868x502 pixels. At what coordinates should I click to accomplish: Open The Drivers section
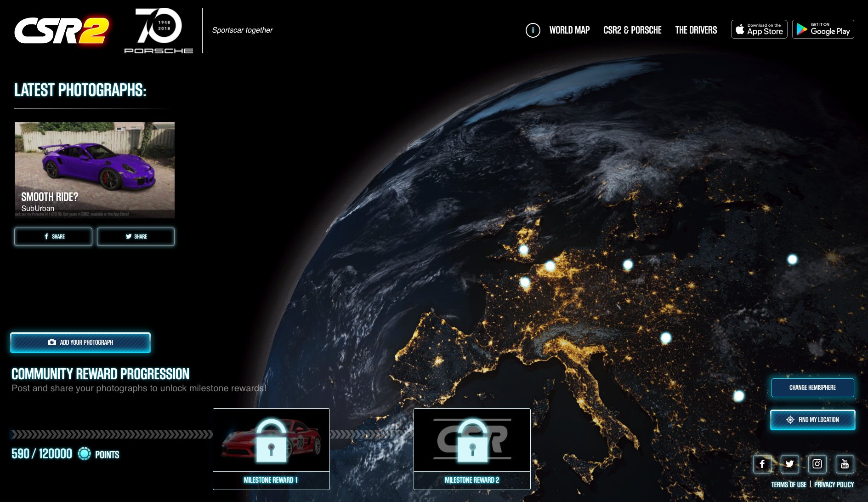click(x=696, y=30)
